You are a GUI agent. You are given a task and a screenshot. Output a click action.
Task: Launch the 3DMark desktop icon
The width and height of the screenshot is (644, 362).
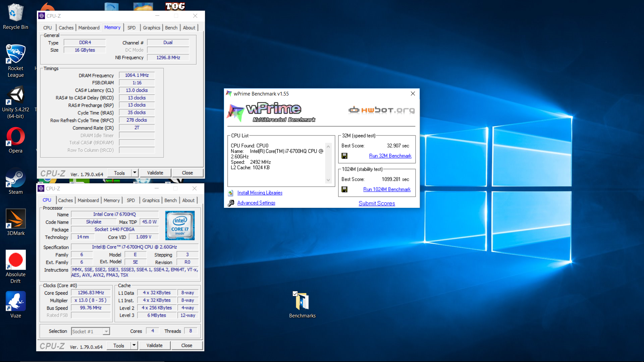click(x=15, y=223)
